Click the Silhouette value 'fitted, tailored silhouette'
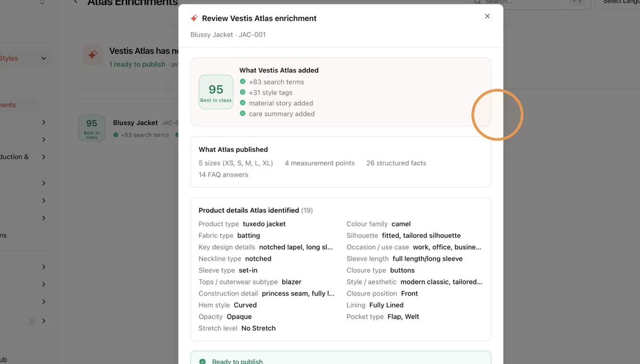 pyautogui.click(x=421, y=235)
